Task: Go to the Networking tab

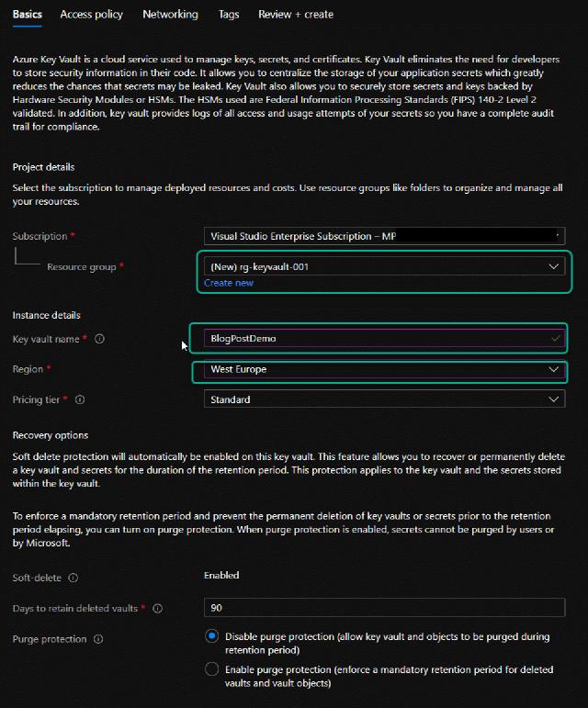Action: click(x=170, y=15)
